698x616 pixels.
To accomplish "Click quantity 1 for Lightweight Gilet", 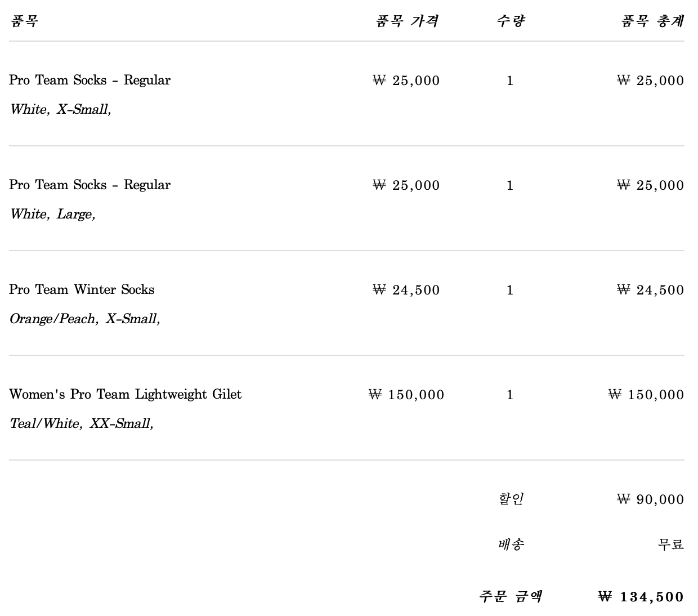I will tap(510, 395).
